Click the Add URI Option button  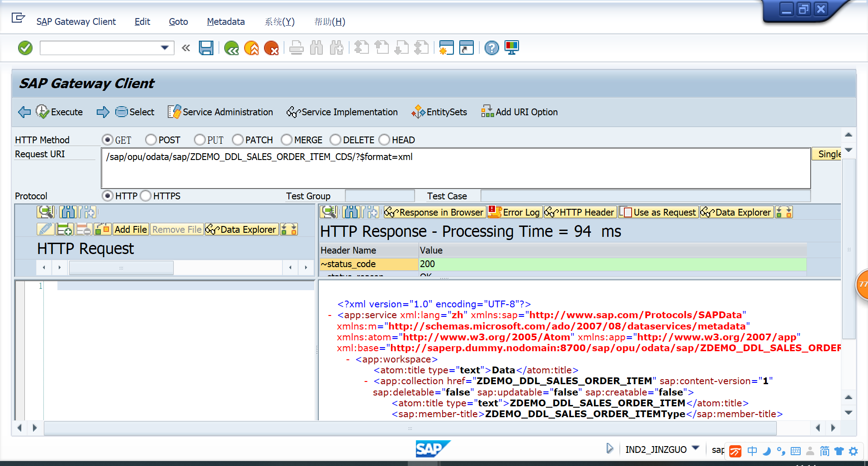pos(519,112)
